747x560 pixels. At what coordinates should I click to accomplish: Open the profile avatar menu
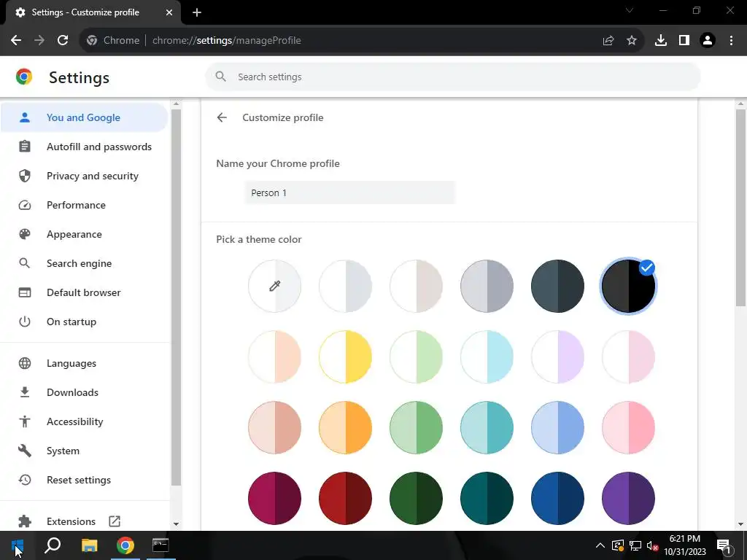pyautogui.click(x=708, y=41)
